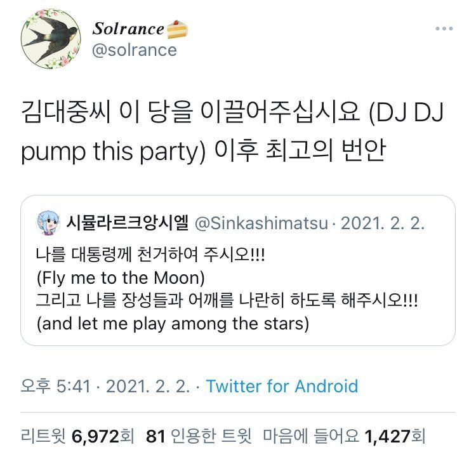The height and width of the screenshot is (452, 476).
Task: Click the quoted tweet's 2021. 2. 2. date
Action: (383, 223)
